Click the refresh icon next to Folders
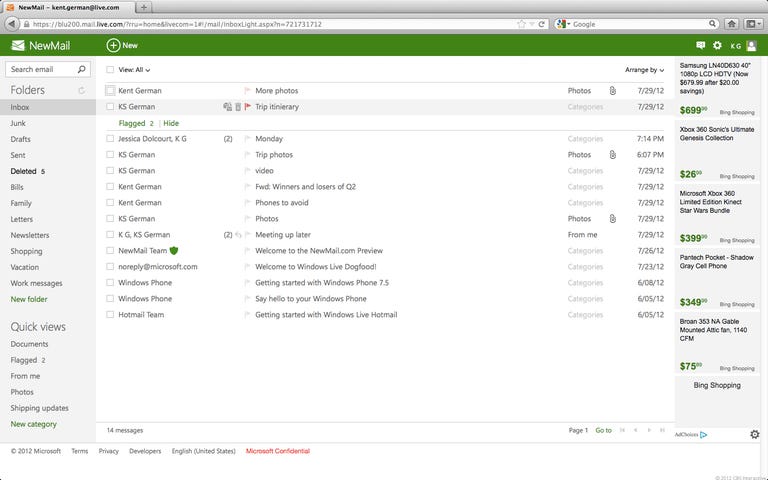 (x=81, y=90)
